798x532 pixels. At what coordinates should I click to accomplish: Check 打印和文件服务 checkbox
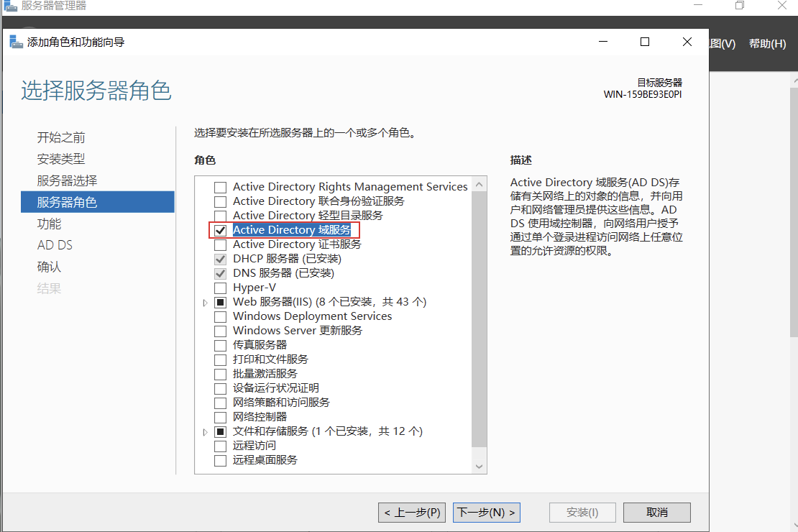click(x=221, y=360)
